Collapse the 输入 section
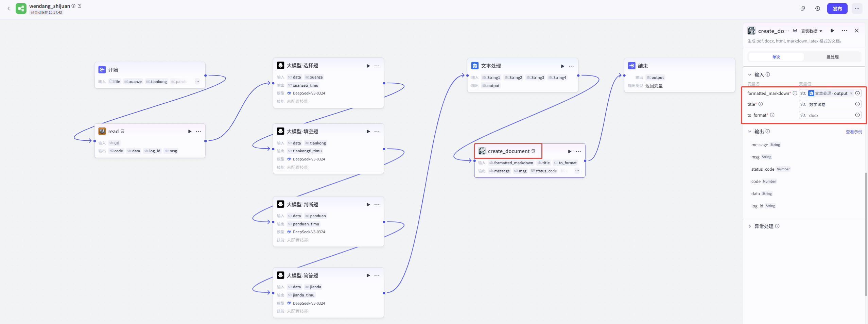 pyautogui.click(x=750, y=74)
